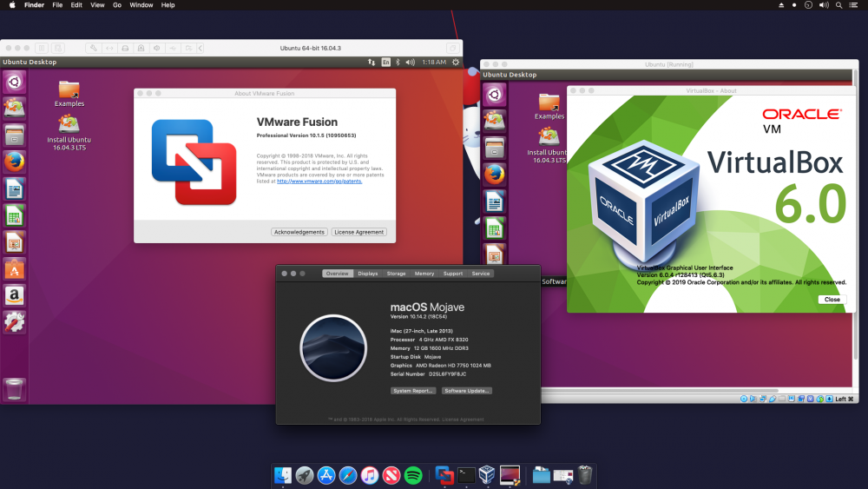Click VirtualBox status bar network icon

(x=763, y=399)
